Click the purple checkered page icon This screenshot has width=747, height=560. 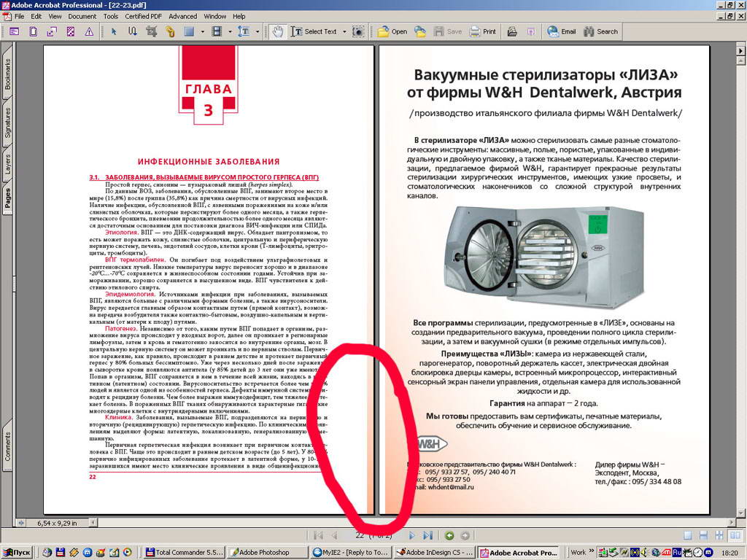(71, 31)
